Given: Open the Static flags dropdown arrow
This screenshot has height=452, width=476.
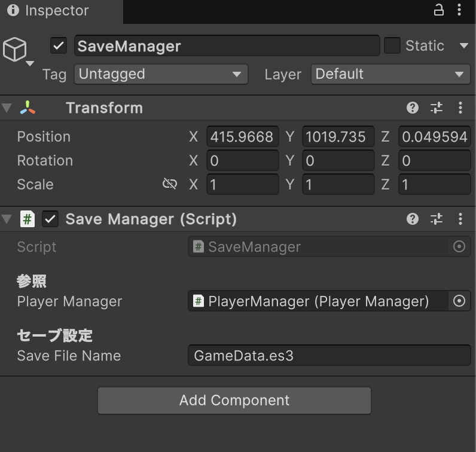Looking at the screenshot, I should click(x=464, y=46).
